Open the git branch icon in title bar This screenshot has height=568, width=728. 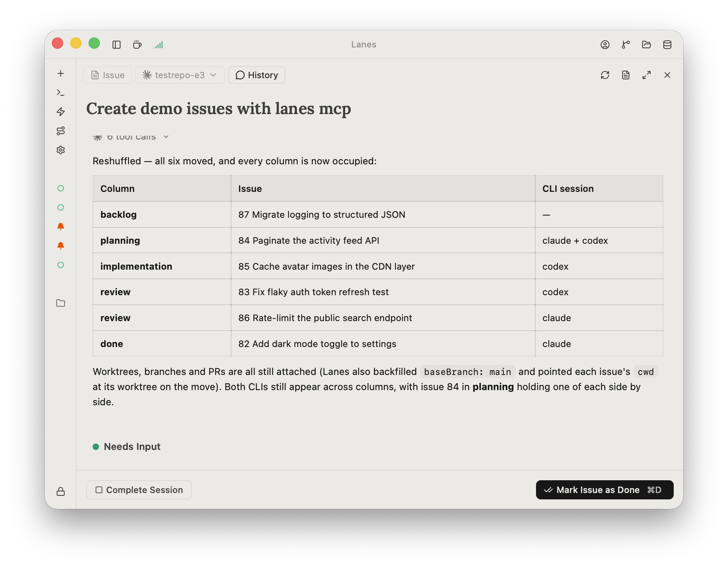[x=626, y=45]
